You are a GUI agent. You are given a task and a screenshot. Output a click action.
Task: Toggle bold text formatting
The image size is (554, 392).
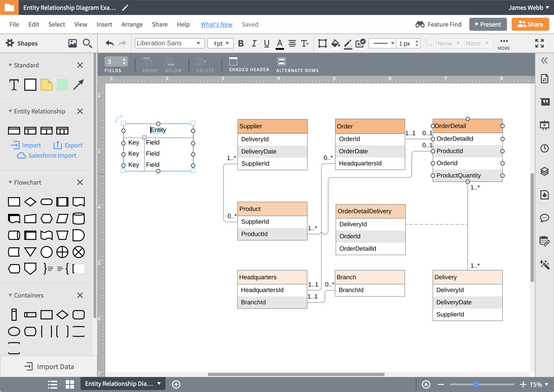click(x=241, y=43)
